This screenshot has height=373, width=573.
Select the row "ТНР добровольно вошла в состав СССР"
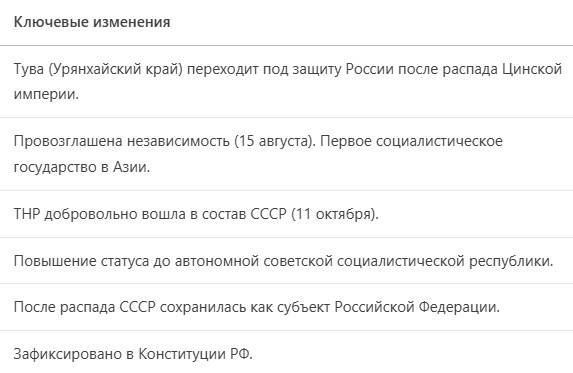pyautogui.click(x=286, y=214)
